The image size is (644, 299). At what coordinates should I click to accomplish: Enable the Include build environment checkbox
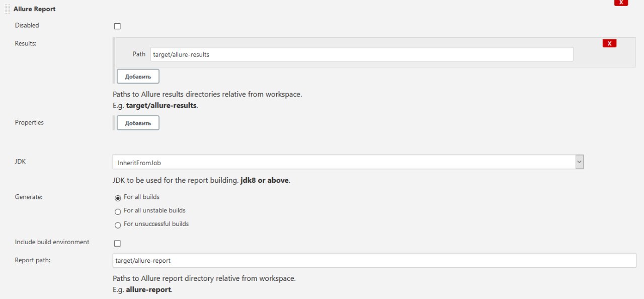point(117,243)
